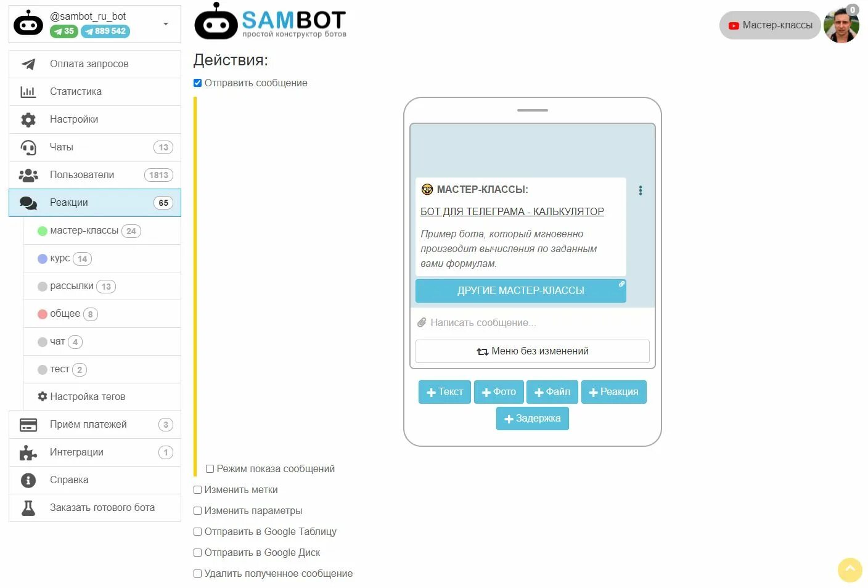Select общее tag in reactions list
The image size is (868, 588).
tap(102, 314)
